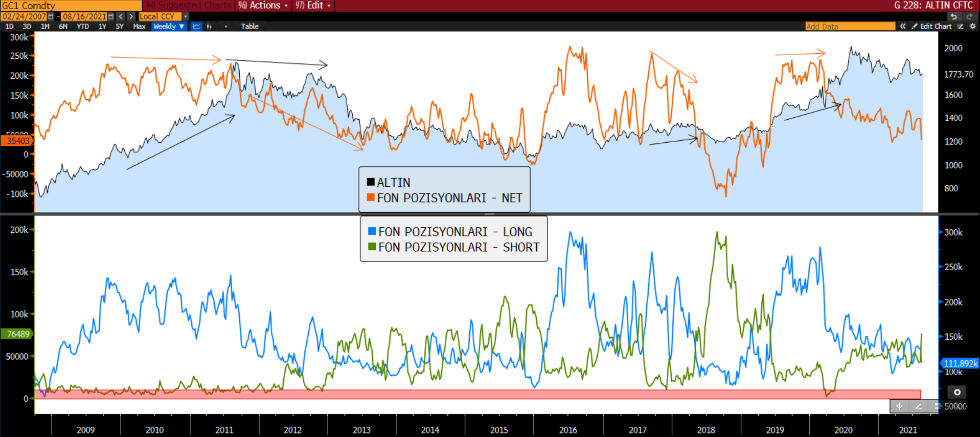
Task: Select 3D time range
Action: pos(27,26)
